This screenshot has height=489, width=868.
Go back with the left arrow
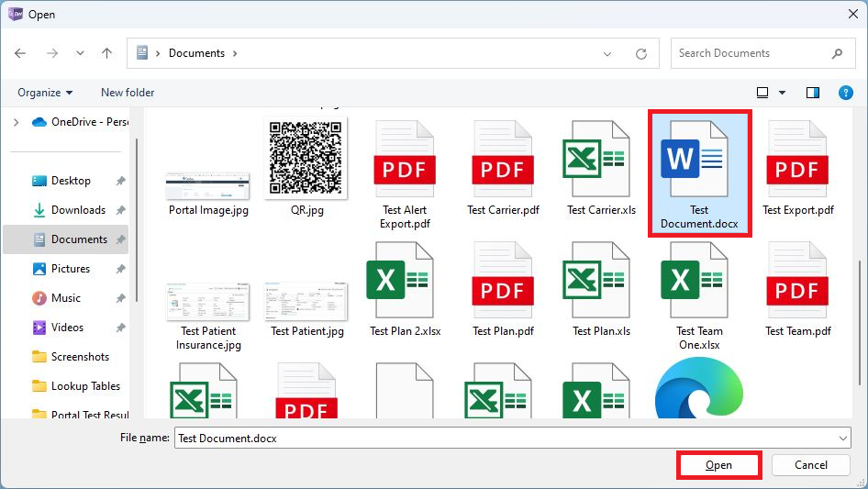click(20, 53)
